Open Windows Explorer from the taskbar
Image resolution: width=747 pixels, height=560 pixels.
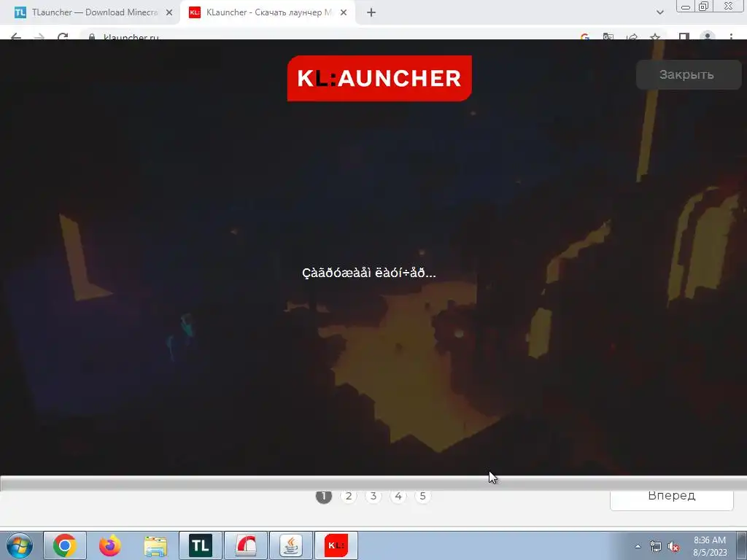coord(155,545)
